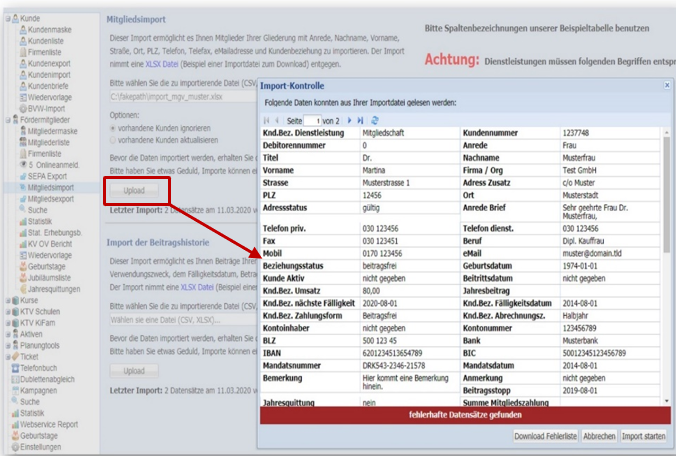Expand the KTV KiFam tree node

point(8,323)
